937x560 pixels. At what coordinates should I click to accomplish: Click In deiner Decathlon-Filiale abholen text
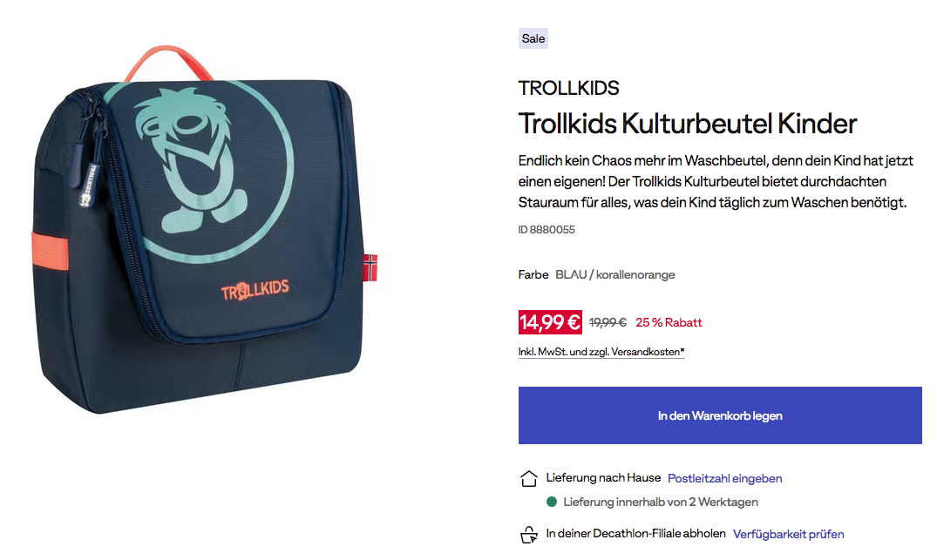635,533
